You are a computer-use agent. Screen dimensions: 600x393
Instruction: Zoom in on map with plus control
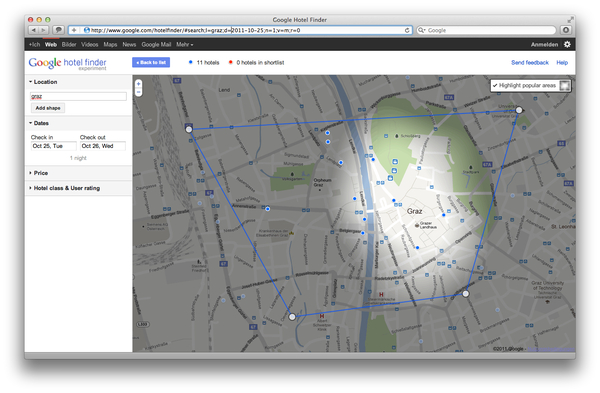[x=139, y=83]
